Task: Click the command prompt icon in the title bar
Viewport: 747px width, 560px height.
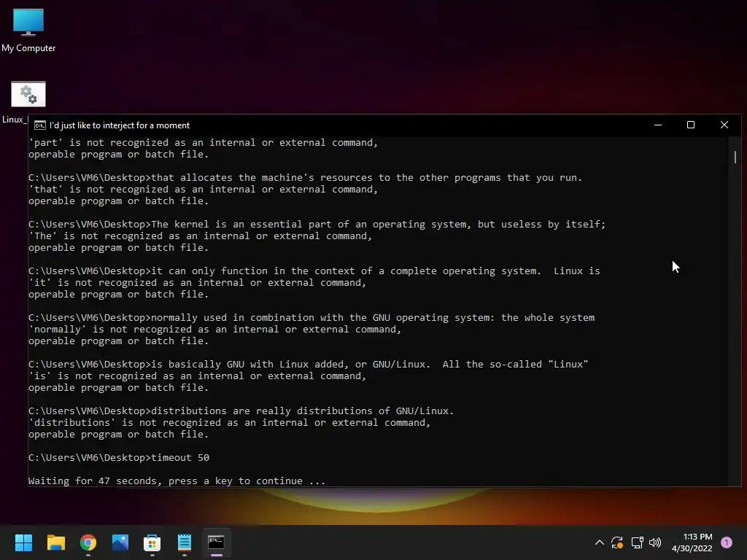Action: [40, 125]
